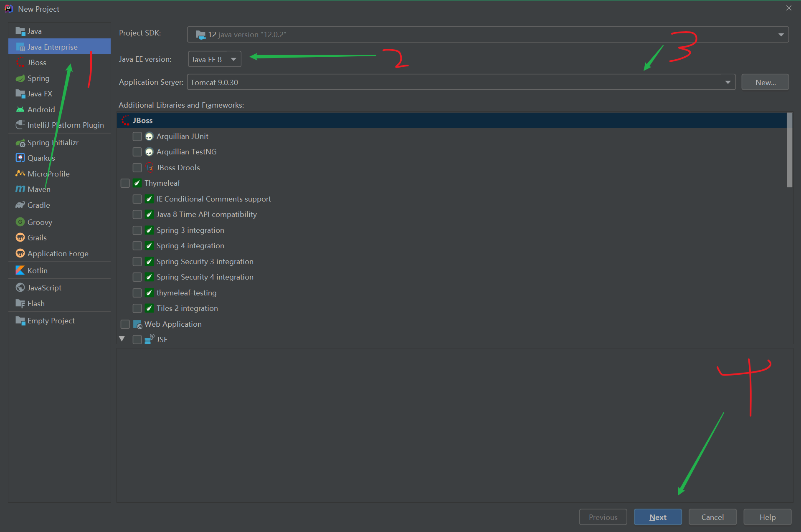Image resolution: width=801 pixels, height=532 pixels.
Task: Tick the Spring 4 integration checkbox
Action: tap(137, 246)
